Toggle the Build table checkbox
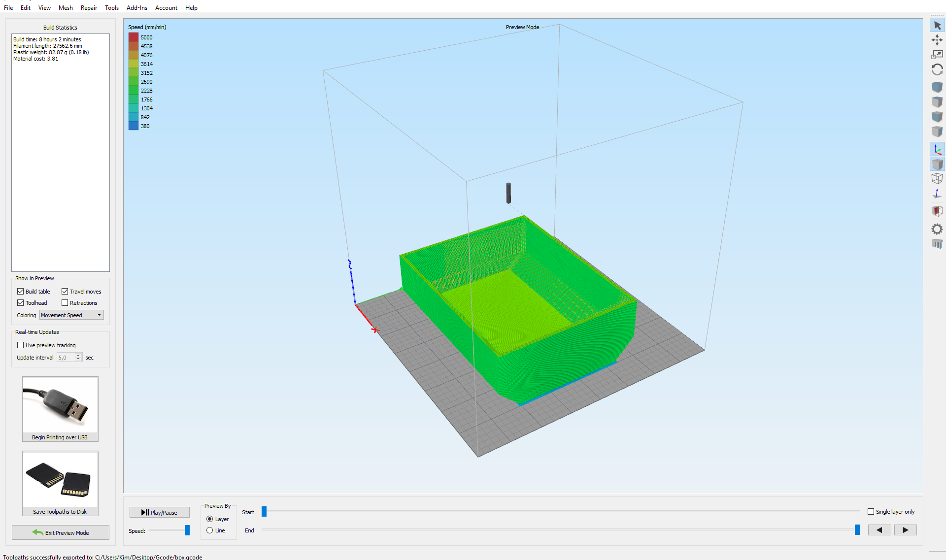This screenshot has width=946, height=560. point(20,292)
